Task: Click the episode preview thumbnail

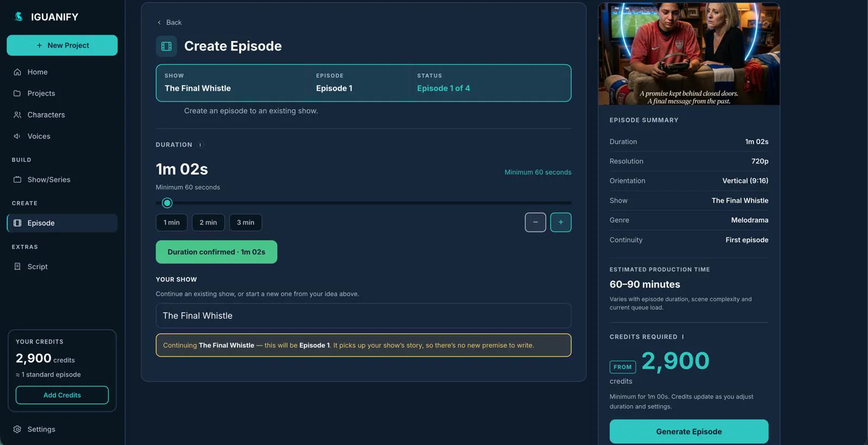Action: 689,54
